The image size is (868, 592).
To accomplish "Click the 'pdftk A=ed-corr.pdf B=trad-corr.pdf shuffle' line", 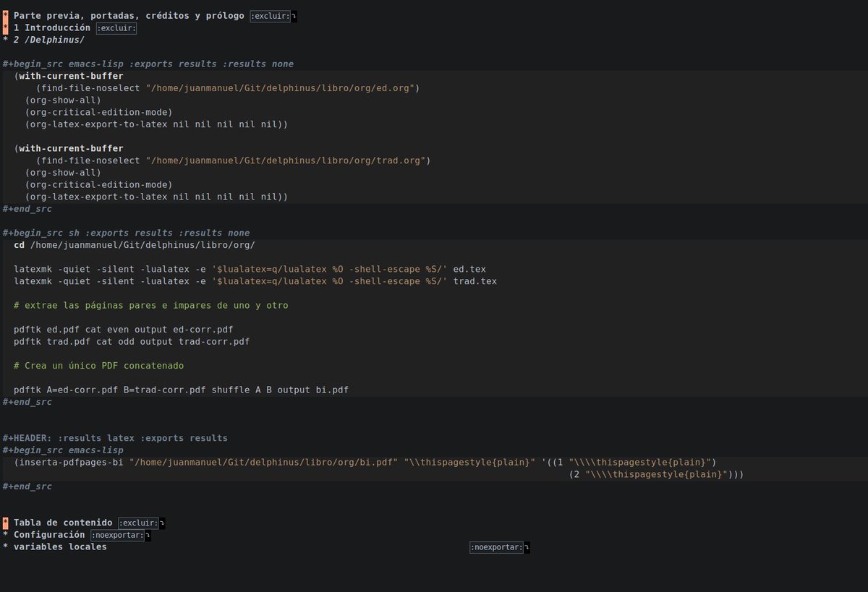I will pyautogui.click(x=181, y=390).
